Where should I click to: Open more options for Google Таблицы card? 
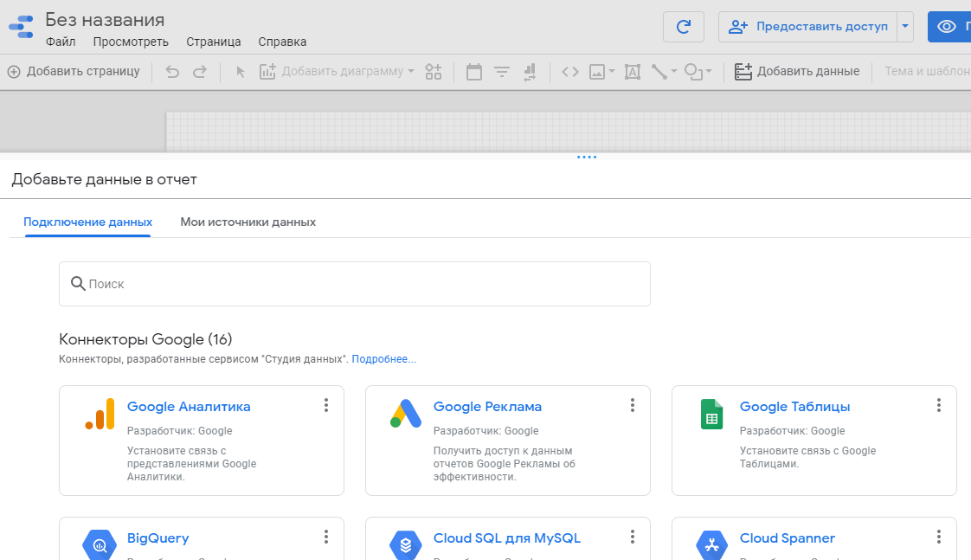coord(939,405)
